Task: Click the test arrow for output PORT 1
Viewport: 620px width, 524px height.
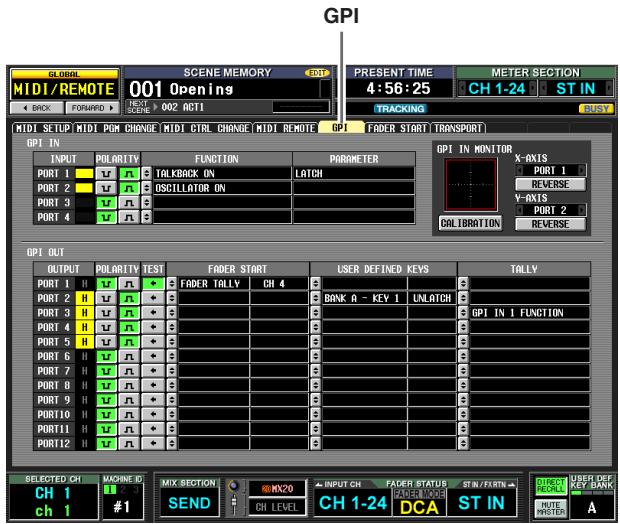Action: pyautogui.click(x=153, y=284)
